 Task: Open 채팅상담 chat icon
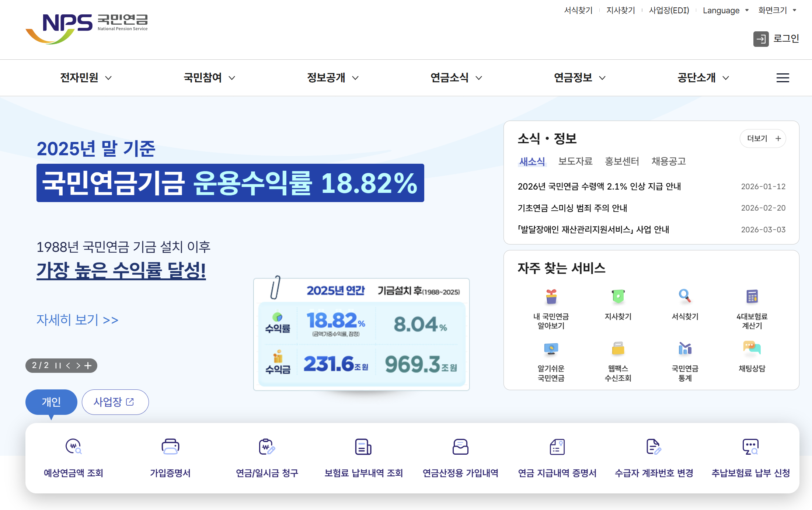pyautogui.click(x=752, y=348)
